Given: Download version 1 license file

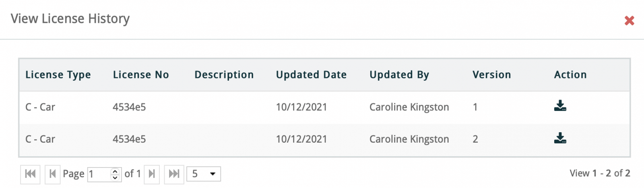Looking at the screenshot, I should [x=560, y=106].
